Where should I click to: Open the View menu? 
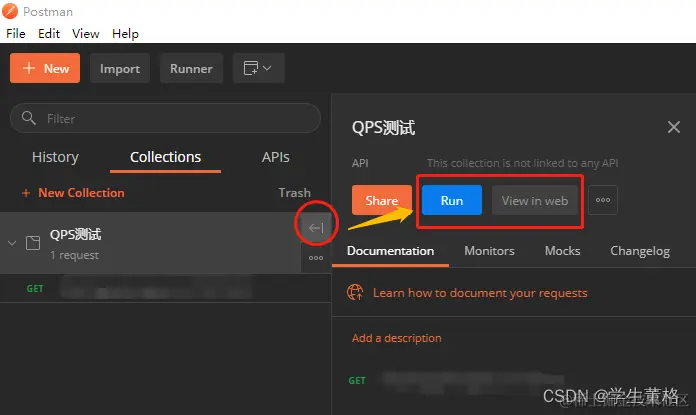[86, 34]
